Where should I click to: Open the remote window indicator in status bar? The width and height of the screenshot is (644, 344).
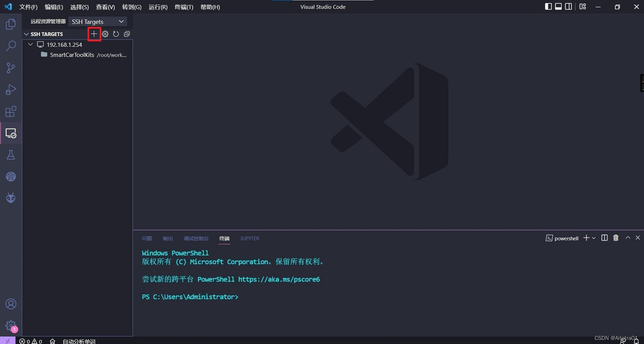tap(7, 341)
